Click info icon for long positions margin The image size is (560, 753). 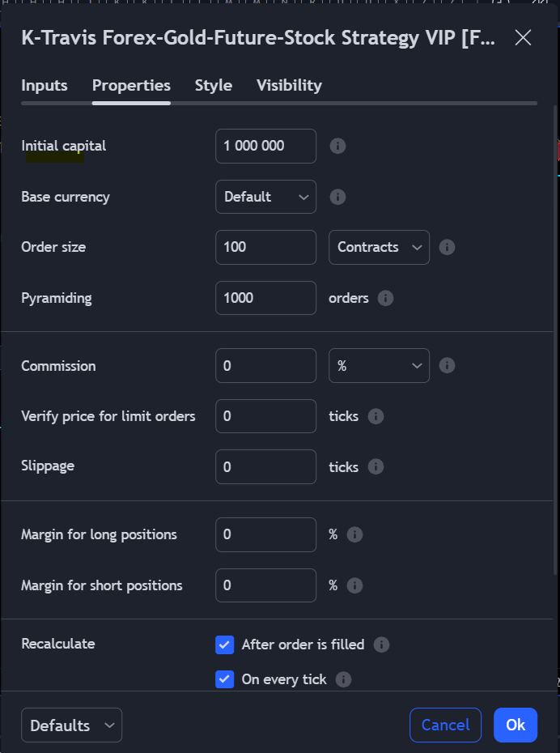click(354, 534)
